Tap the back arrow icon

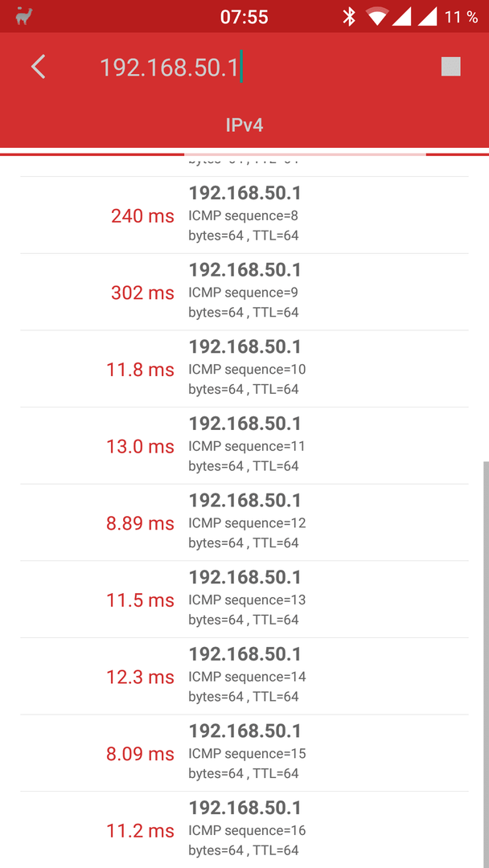tap(39, 67)
